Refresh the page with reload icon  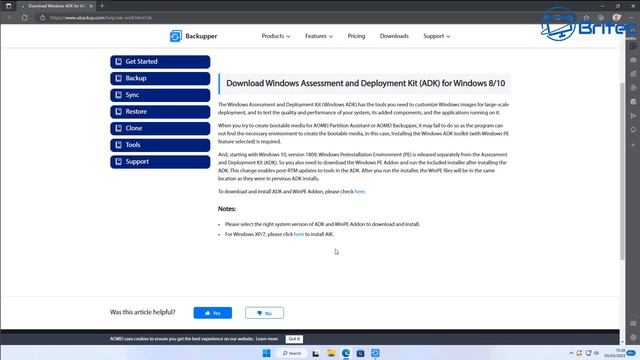(24, 18)
